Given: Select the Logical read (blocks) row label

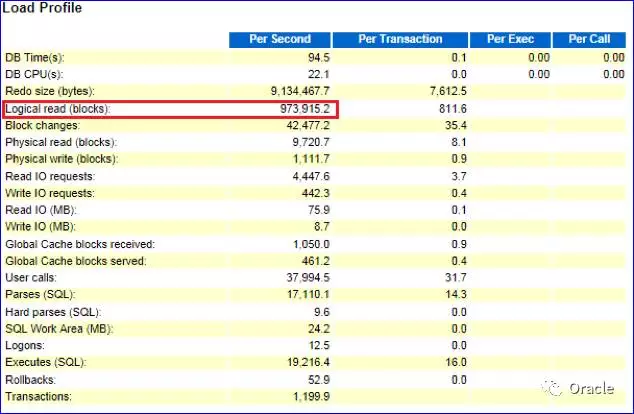Looking at the screenshot, I should tap(57, 109).
